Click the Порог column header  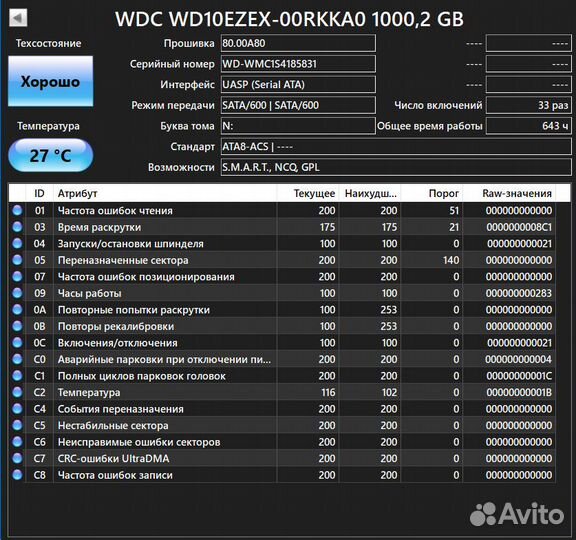point(432,193)
